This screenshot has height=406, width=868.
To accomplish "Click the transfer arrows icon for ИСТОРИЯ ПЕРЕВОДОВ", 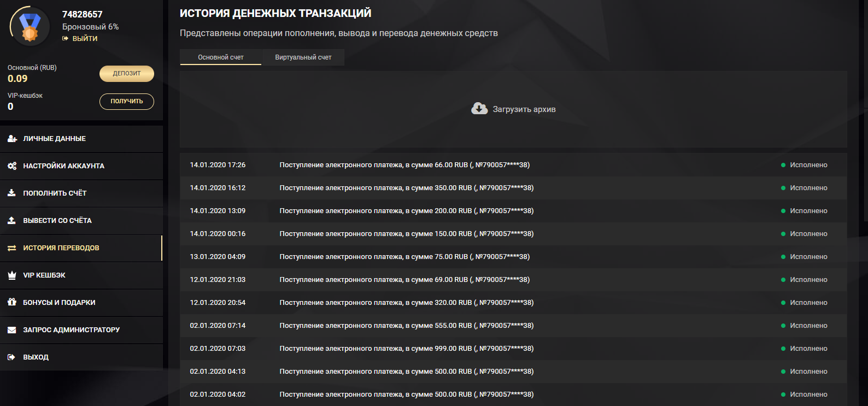I will pyautogui.click(x=11, y=248).
